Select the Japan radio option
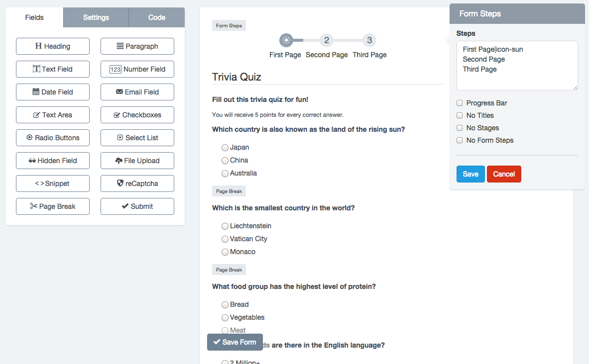 [x=225, y=148]
